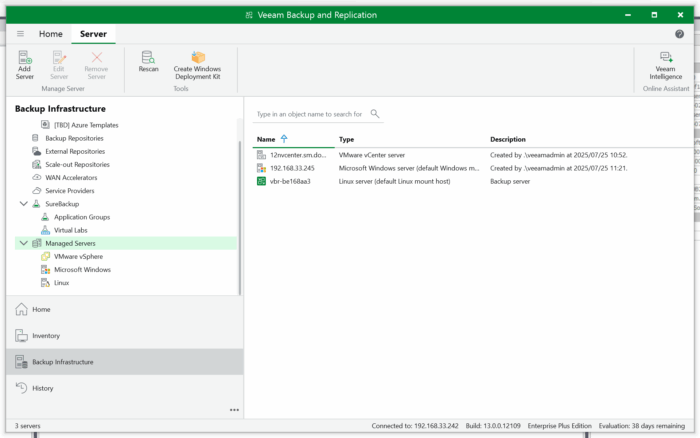Open the Home navigation view

tap(125, 309)
